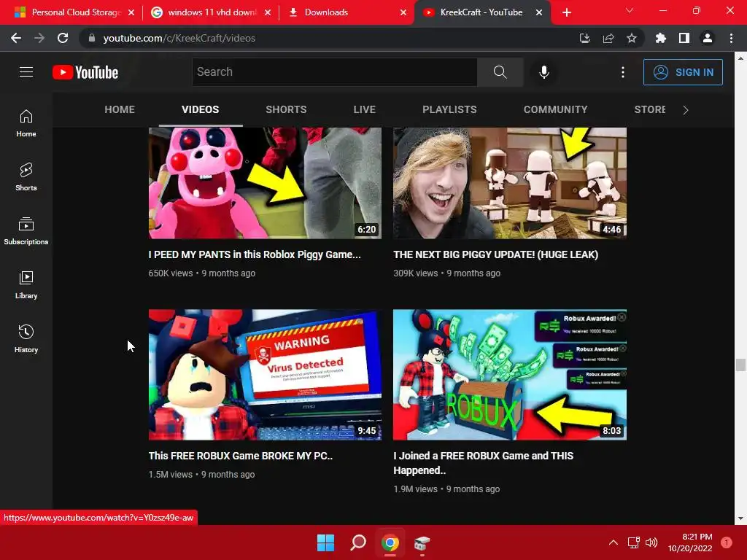Click the YouTube logo
This screenshot has height=560, width=747.
pos(85,72)
